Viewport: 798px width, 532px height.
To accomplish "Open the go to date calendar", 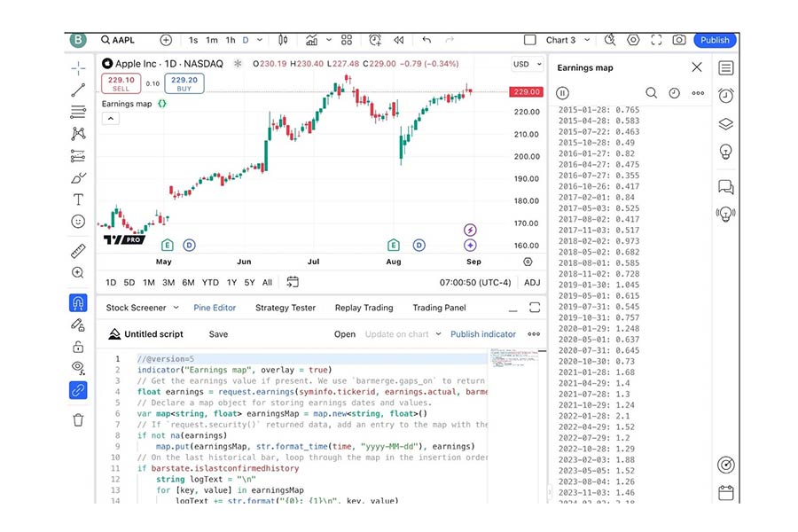I will coord(293,282).
